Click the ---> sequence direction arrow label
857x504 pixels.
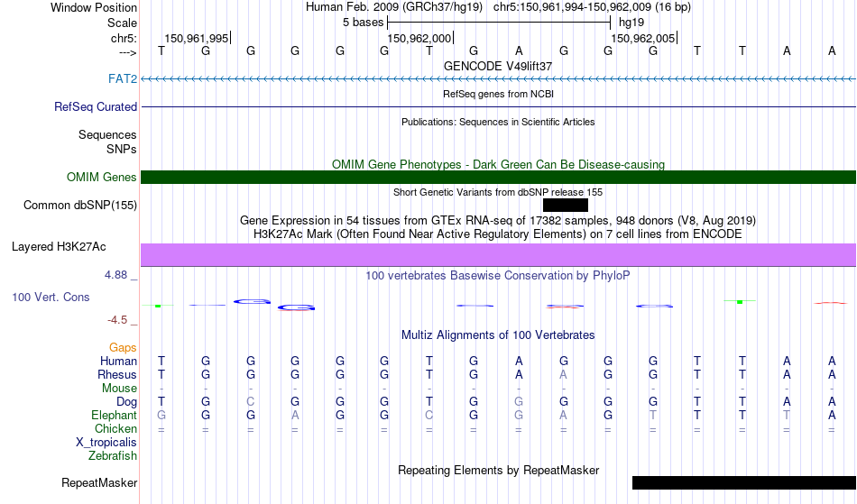128,52
